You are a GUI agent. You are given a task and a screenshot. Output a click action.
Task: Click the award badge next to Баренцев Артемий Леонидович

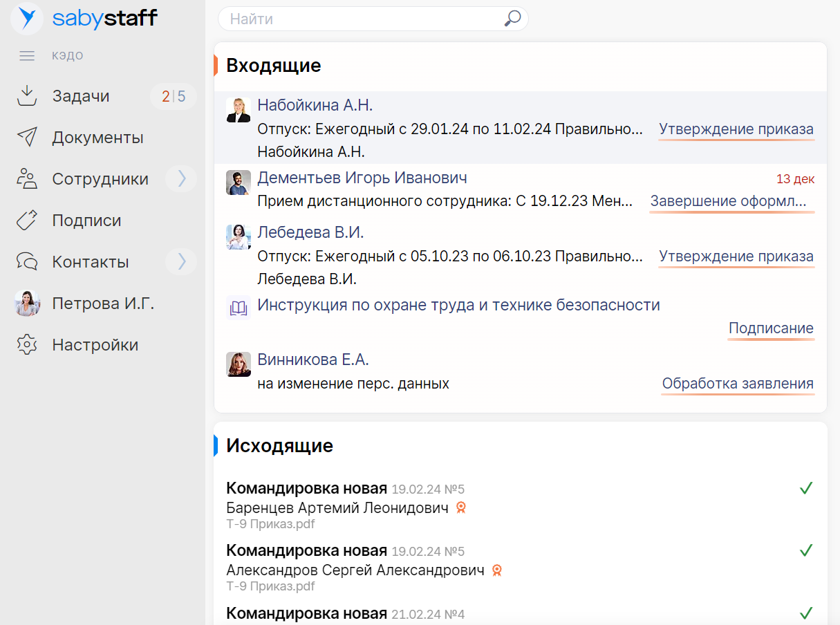(461, 507)
